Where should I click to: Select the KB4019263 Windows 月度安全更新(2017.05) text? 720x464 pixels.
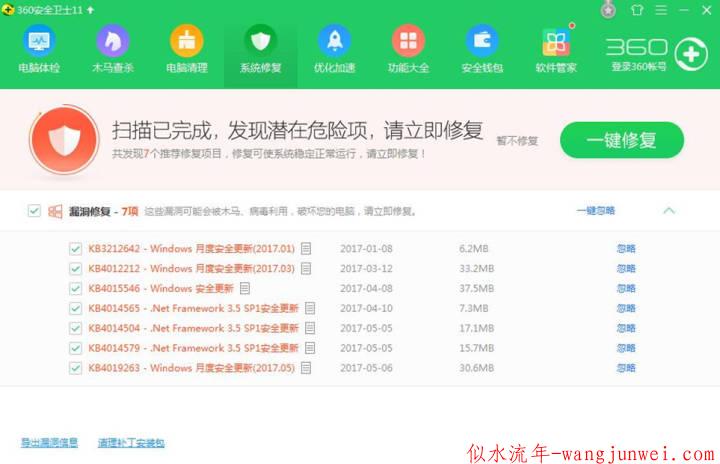[x=191, y=368]
